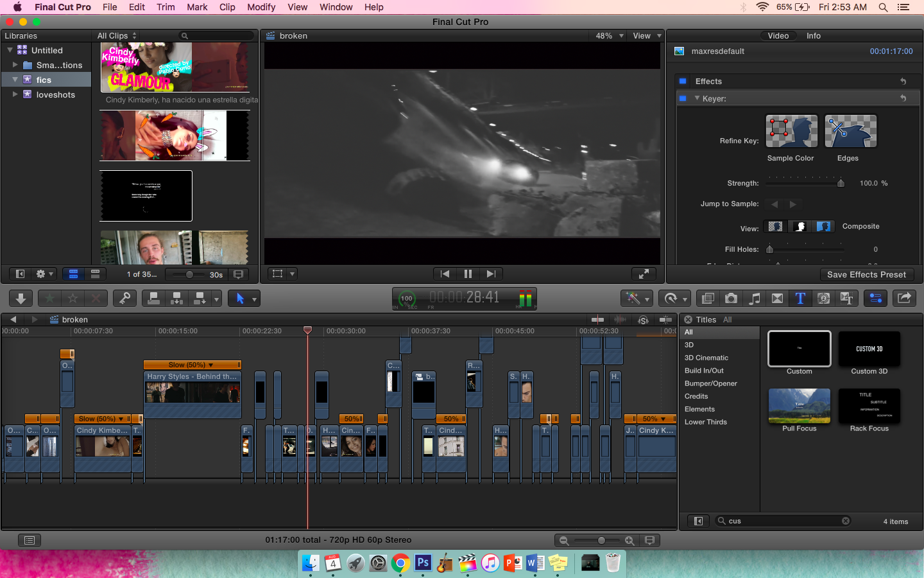Adjust the Fill Holes slider handle
Screen dimensions: 924x578
tap(769, 249)
